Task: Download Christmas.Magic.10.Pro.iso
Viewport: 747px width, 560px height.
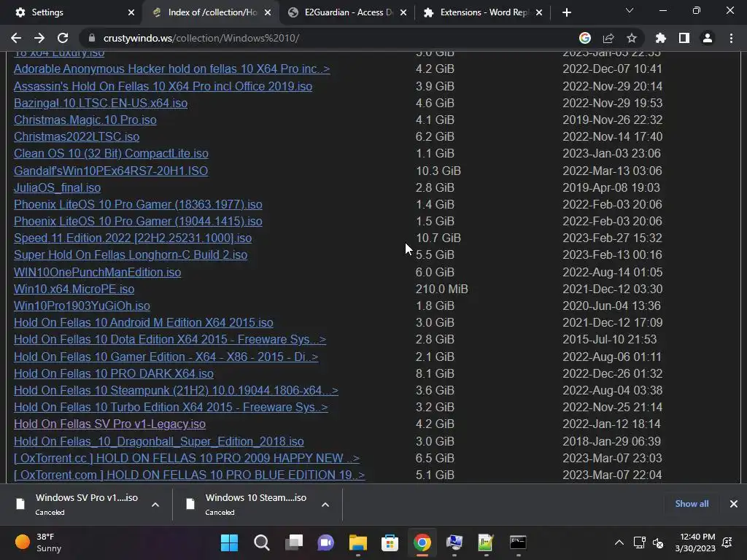Action: click(85, 120)
